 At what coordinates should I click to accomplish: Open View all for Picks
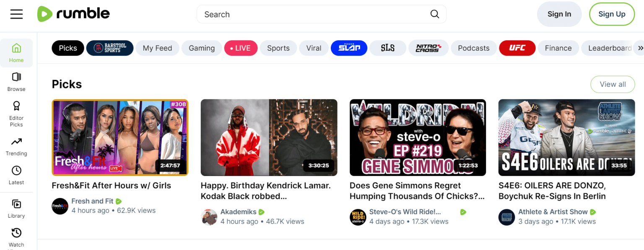click(x=613, y=84)
